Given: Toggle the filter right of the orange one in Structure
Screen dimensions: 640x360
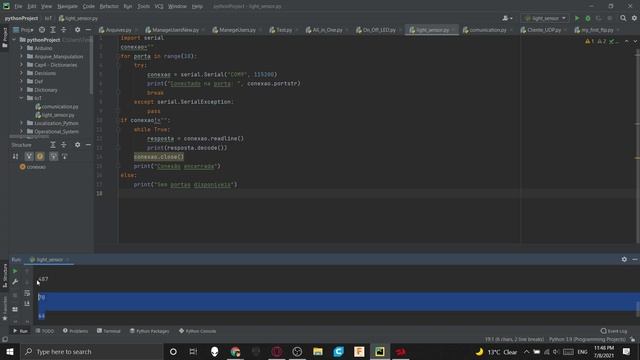Looking at the screenshot, I should (53, 156).
